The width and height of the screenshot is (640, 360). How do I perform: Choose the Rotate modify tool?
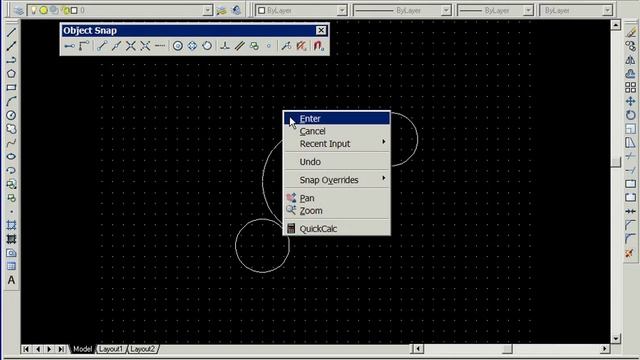631,115
